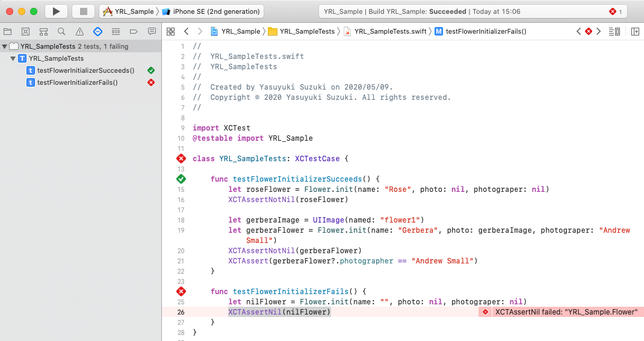This screenshot has width=644, height=341.
Task: Click 'Created by Yasuyuki Suzuki' comment line
Action: coord(293,87)
